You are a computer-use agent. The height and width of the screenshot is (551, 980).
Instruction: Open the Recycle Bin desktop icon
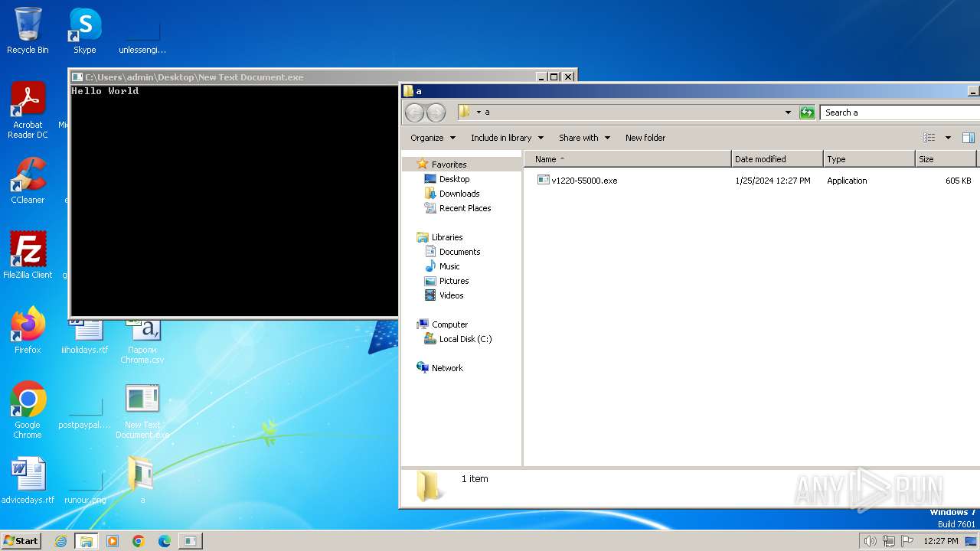[x=28, y=31]
